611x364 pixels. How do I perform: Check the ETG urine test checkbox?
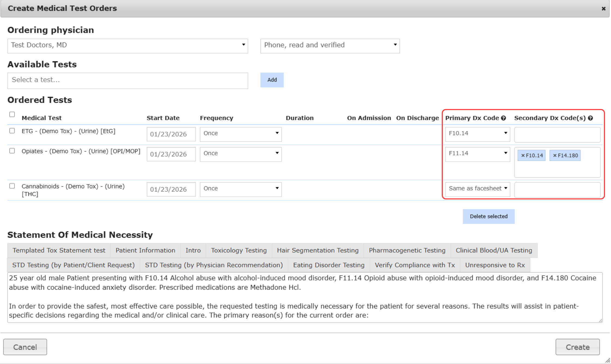click(x=12, y=131)
